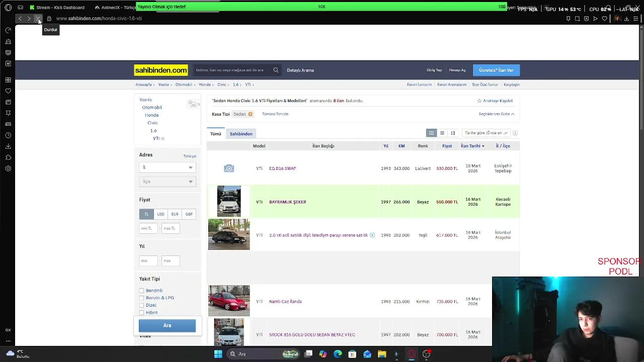Click the minimum price TL field
The width and height of the screenshot is (644, 362).
(x=148, y=228)
